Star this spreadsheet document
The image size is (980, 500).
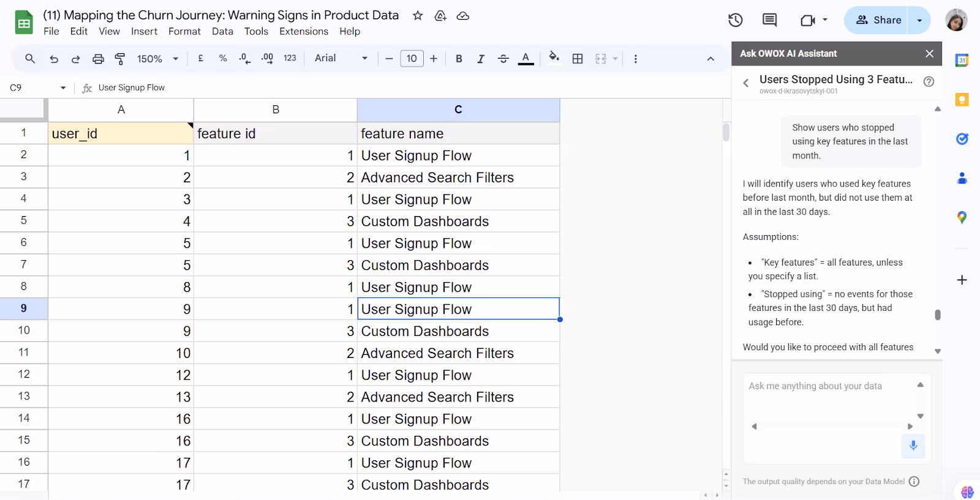[x=418, y=15]
